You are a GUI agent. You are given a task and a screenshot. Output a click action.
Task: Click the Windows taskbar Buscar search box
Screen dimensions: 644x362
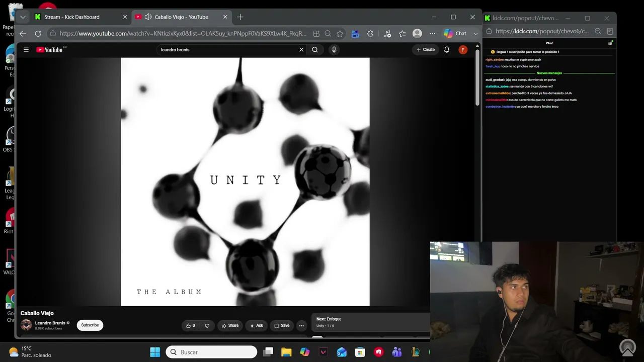211,352
